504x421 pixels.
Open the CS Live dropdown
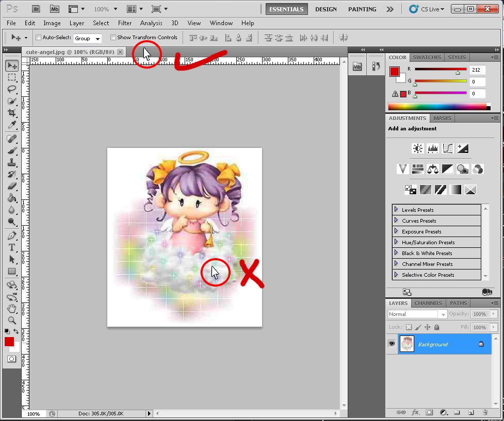pos(427,9)
